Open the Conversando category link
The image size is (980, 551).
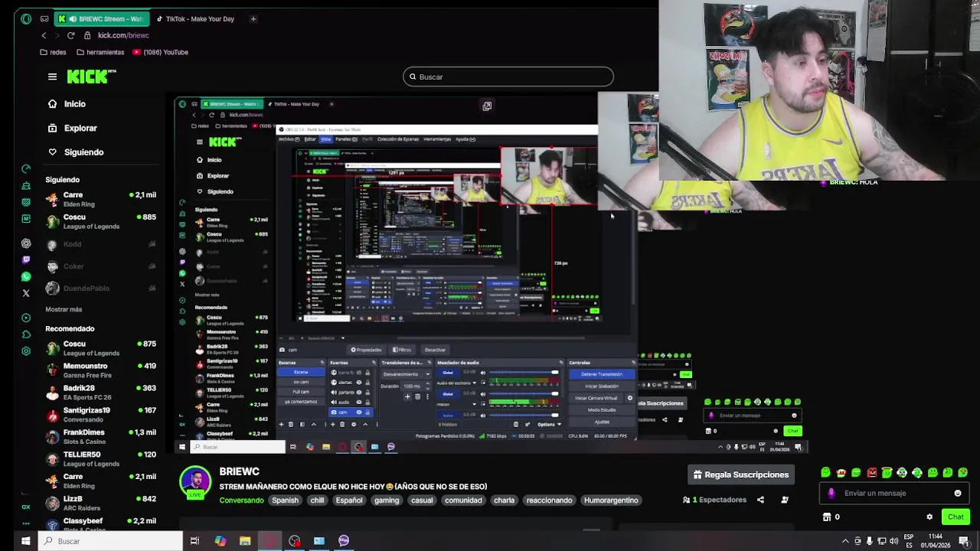point(241,500)
